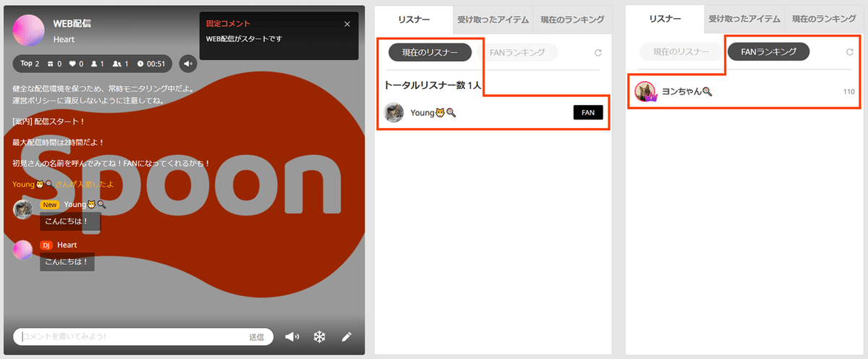This screenshot has height=359, width=868.
Task: Click the WEB配信 broadcast title
Action: click(x=72, y=23)
